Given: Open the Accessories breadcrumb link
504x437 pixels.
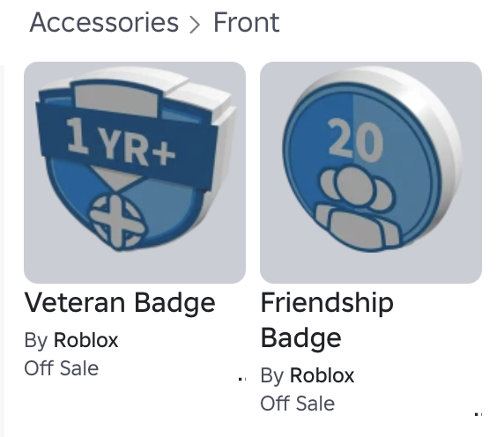Looking at the screenshot, I should [x=104, y=22].
